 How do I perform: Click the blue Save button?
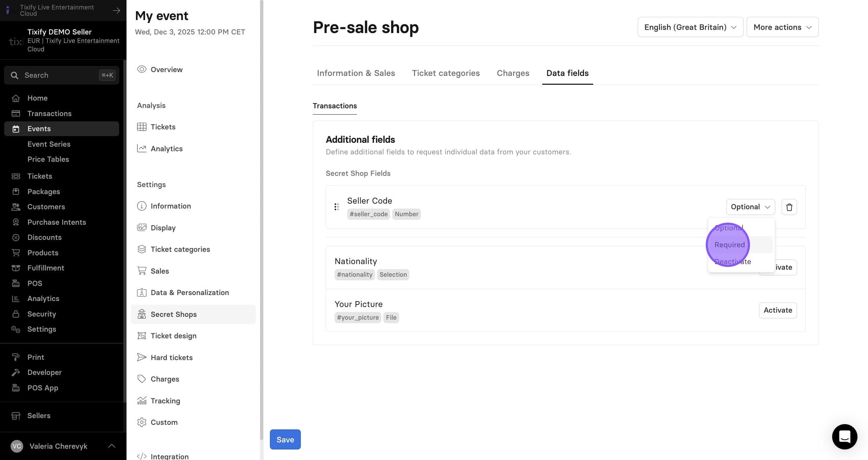pyautogui.click(x=285, y=439)
